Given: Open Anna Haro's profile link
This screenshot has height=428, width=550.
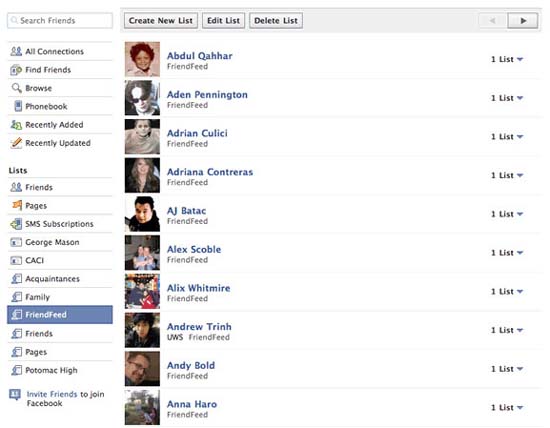Looking at the screenshot, I should 192,404.
